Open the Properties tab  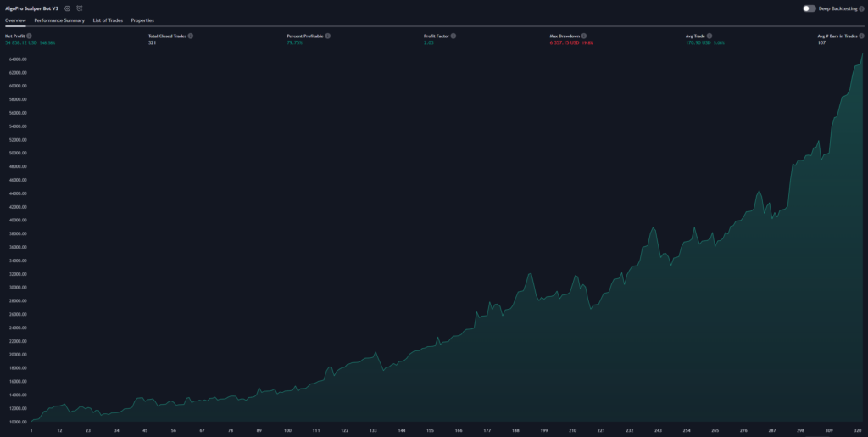click(x=142, y=20)
